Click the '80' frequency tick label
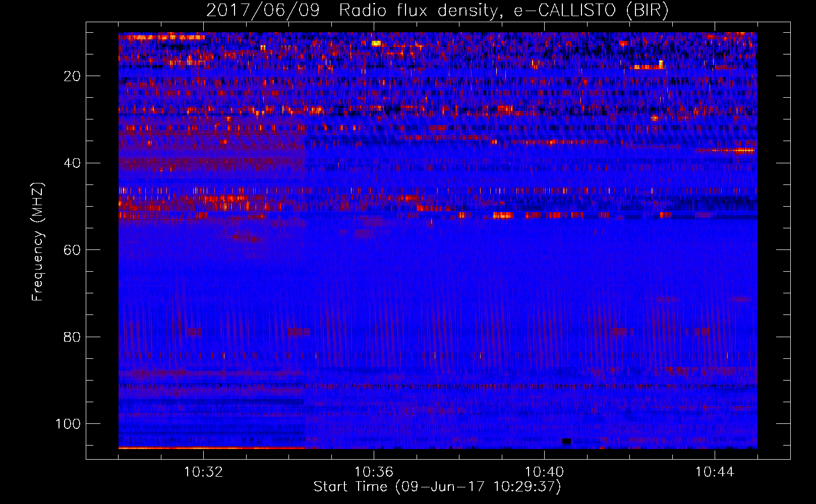Image resolution: width=816 pixels, height=504 pixels. [x=72, y=337]
